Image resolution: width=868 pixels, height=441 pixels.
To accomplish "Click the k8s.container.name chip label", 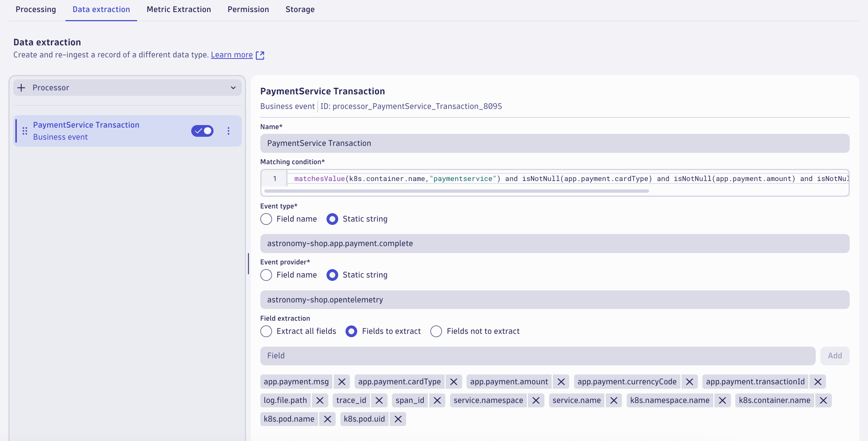I will tap(775, 400).
